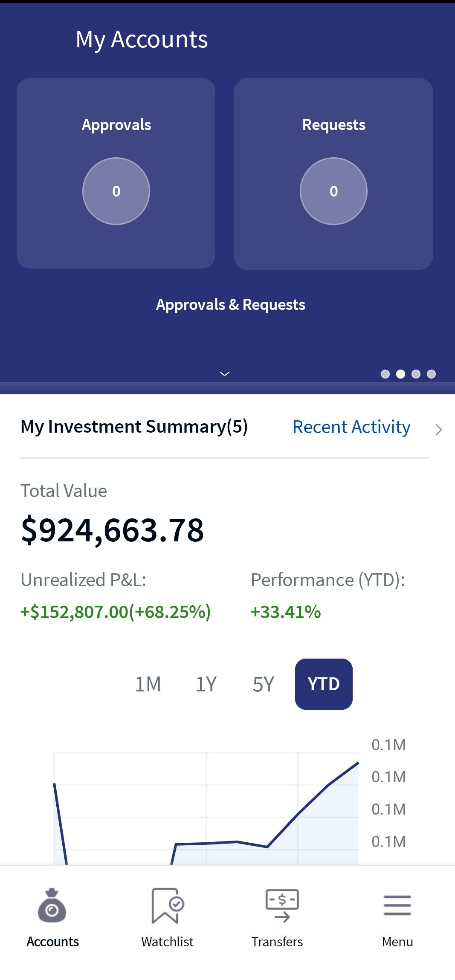The height and width of the screenshot is (980, 455).
Task: Select the YTD range button
Action: [x=324, y=684]
